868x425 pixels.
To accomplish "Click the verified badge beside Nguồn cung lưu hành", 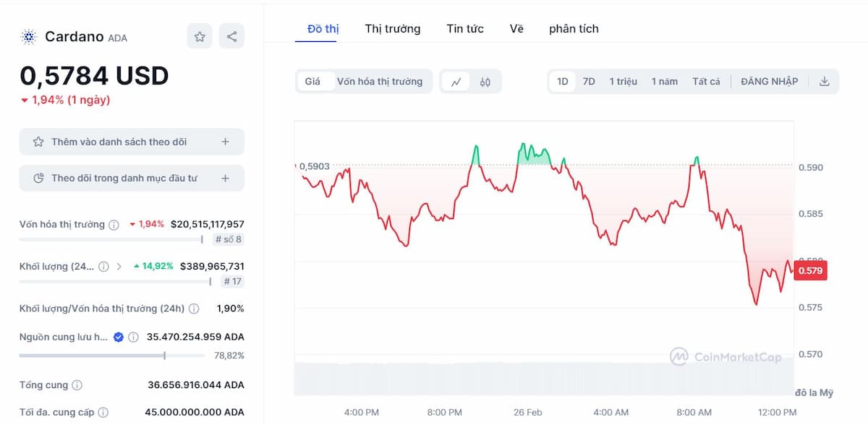I will click(117, 336).
